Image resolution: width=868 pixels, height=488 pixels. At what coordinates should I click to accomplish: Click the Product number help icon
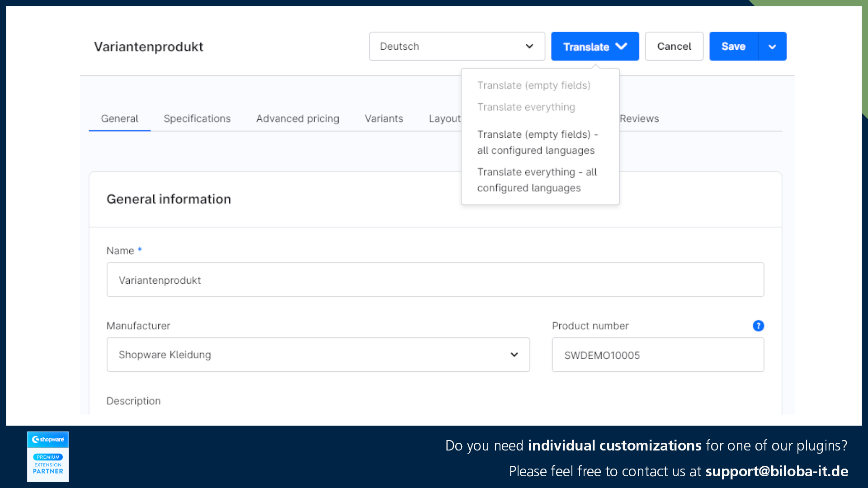point(758,326)
